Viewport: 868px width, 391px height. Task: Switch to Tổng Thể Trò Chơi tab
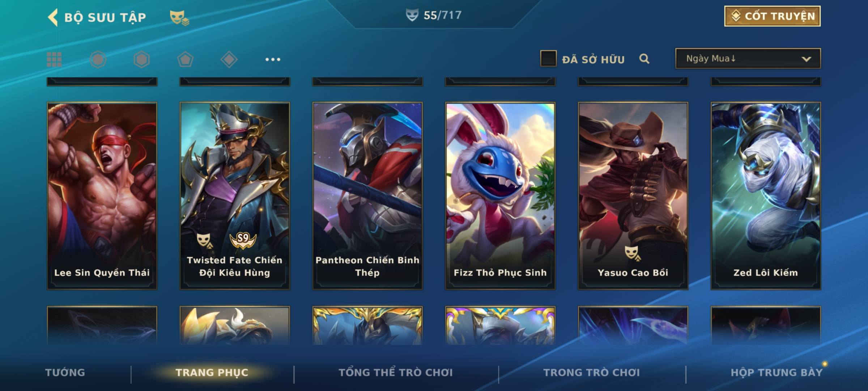pos(395,373)
